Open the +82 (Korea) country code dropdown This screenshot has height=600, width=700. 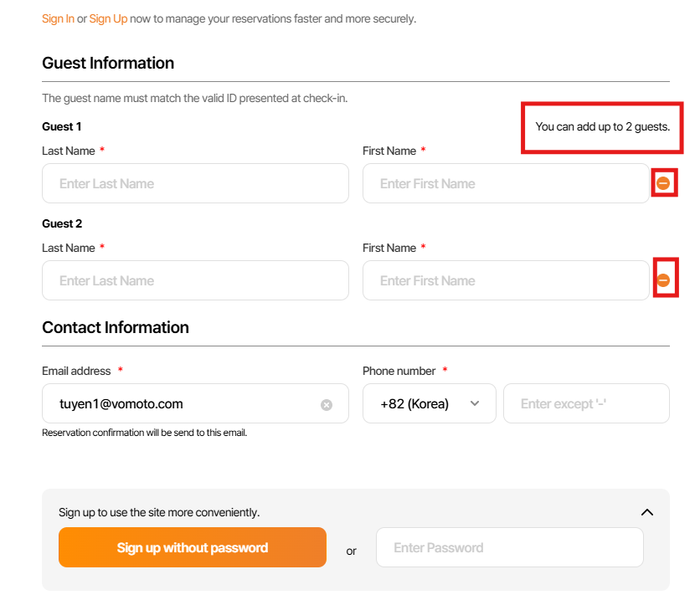coord(429,404)
